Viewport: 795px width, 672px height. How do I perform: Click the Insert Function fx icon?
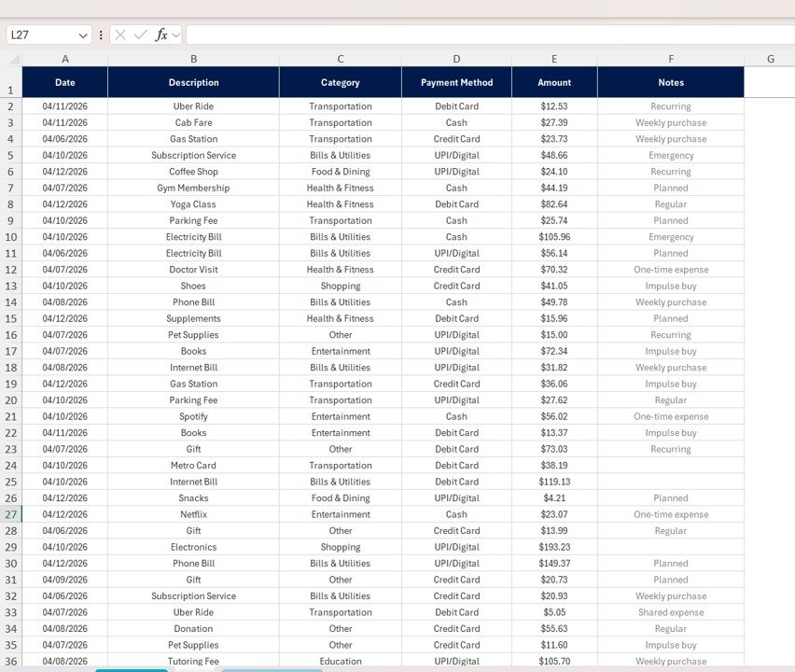(161, 35)
